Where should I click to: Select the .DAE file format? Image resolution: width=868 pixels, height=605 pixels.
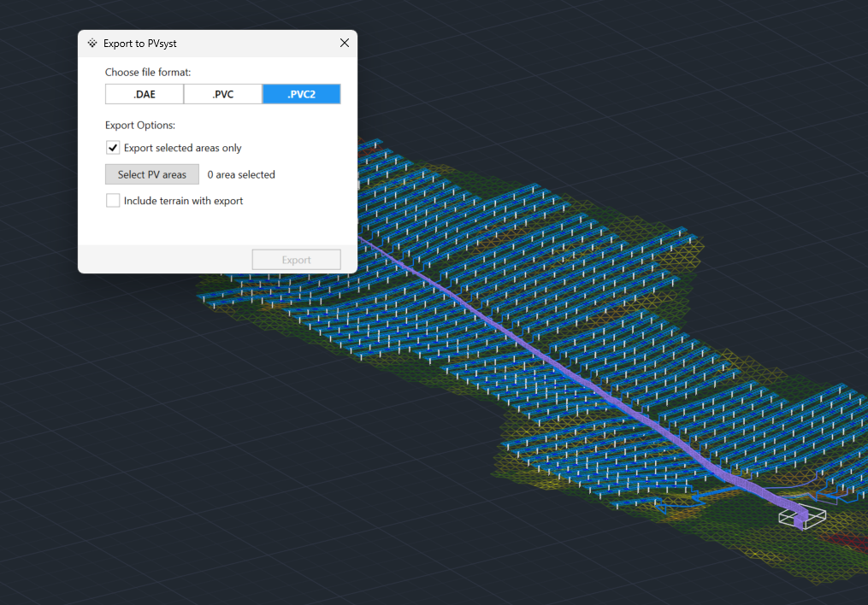145,94
